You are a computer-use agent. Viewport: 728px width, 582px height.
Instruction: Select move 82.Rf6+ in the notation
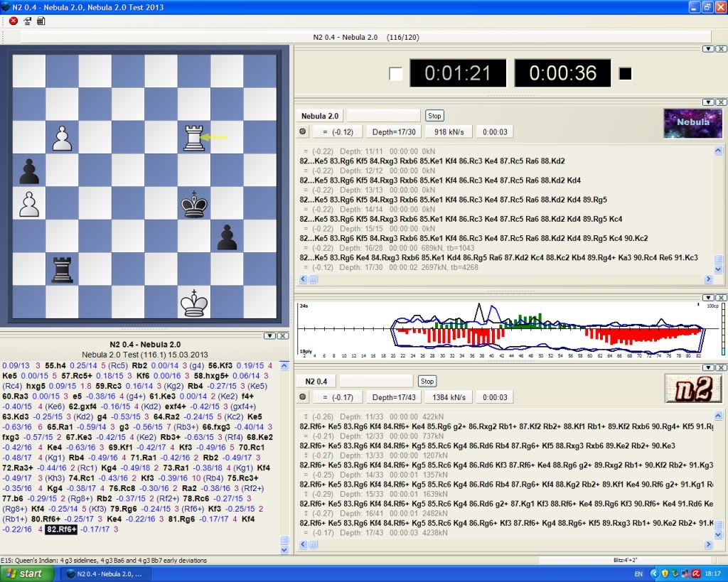(62, 529)
